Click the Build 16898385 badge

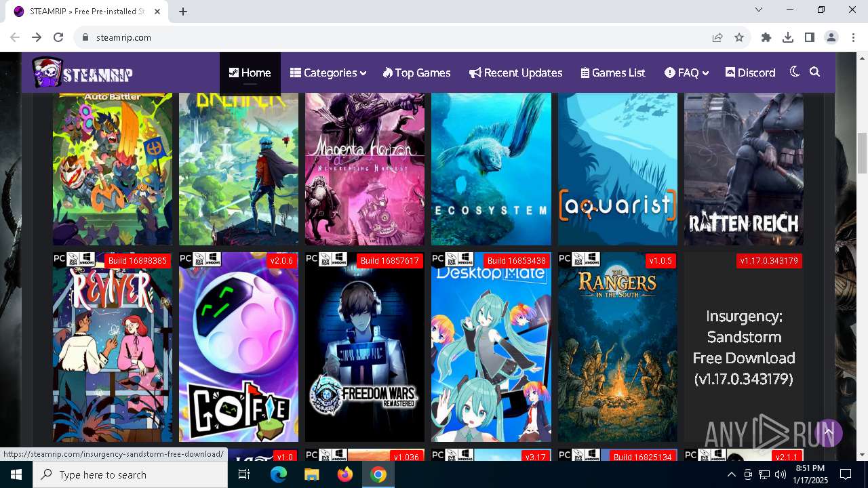[136, 261]
